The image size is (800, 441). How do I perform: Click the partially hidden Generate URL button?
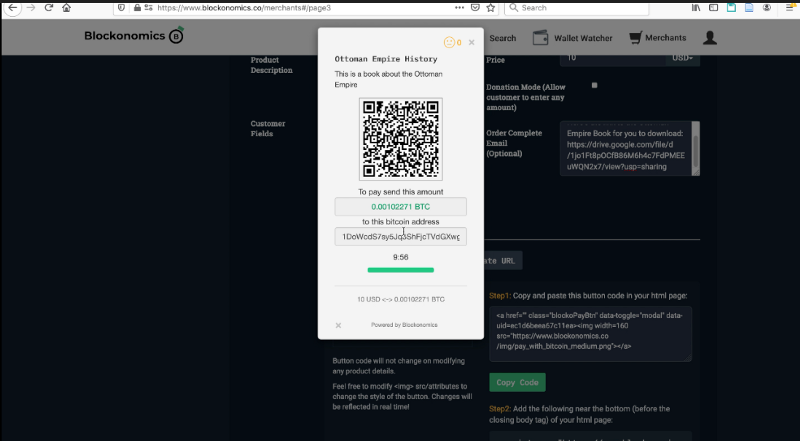point(503,261)
